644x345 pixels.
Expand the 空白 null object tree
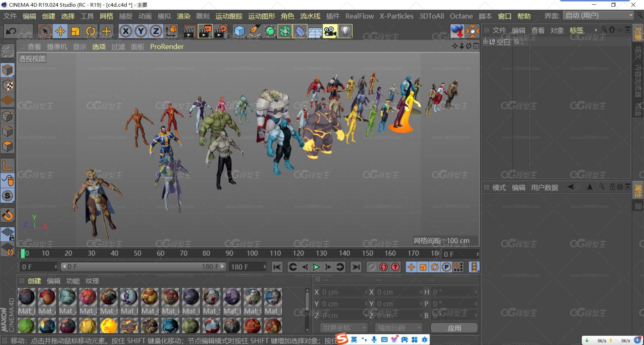485,42
